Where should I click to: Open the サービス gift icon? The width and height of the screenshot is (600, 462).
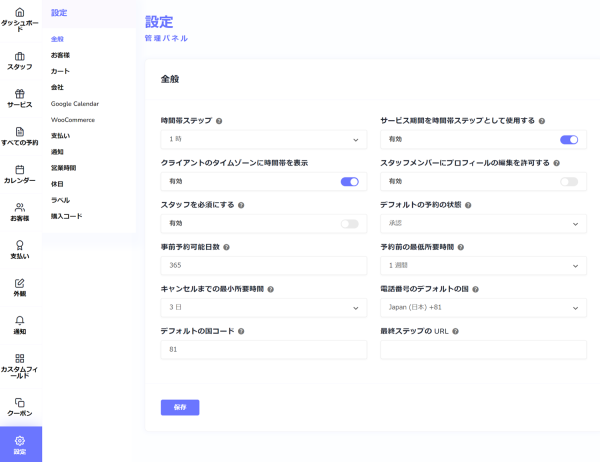click(x=20, y=94)
